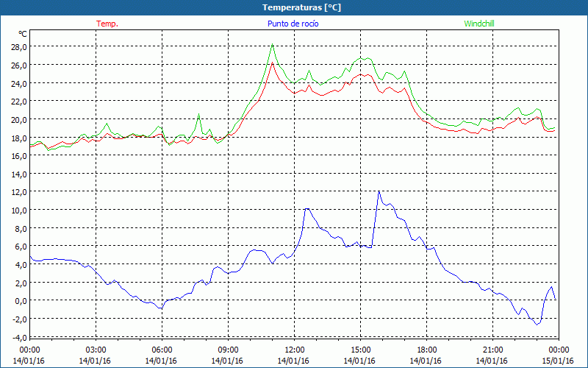Click the 22,0 y-axis value

click(x=19, y=102)
